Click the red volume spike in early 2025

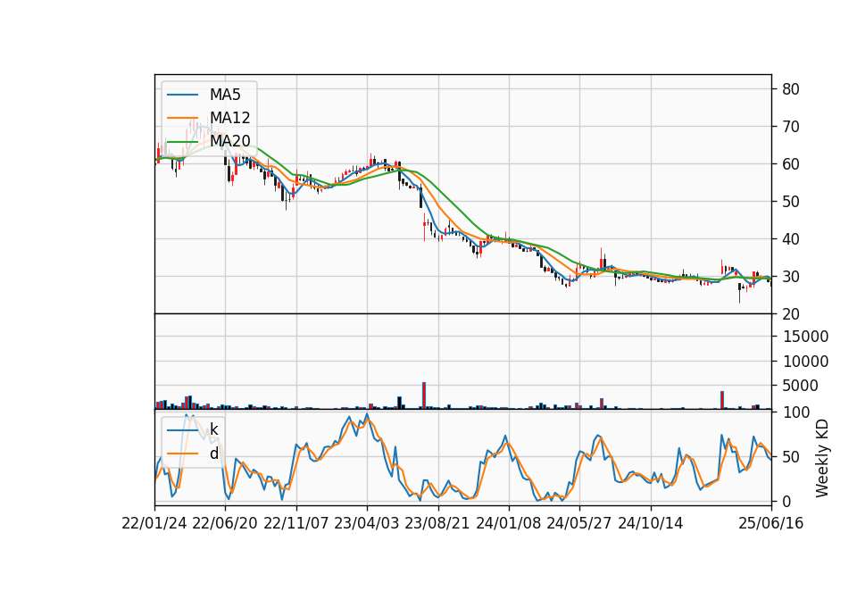pos(722,400)
